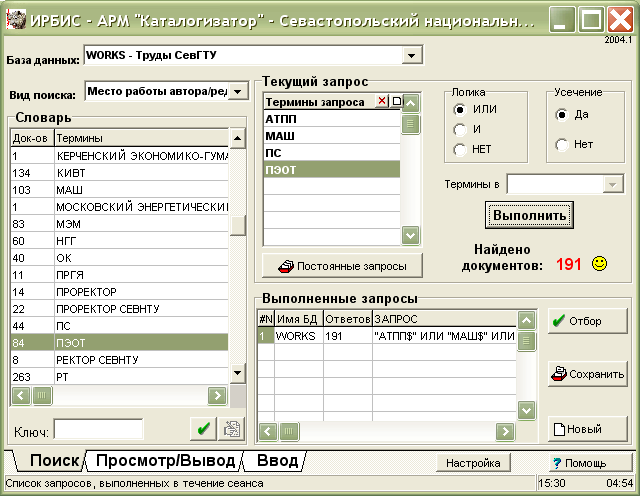Click the dictionary vertical scrollbar thumb
The image size is (640, 496).
(237, 225)
